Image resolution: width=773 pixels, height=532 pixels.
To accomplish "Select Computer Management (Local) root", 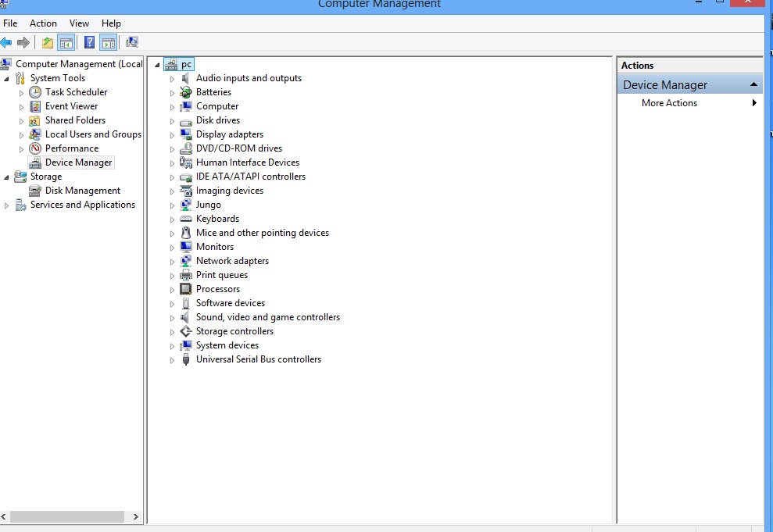I will (79, 64).
